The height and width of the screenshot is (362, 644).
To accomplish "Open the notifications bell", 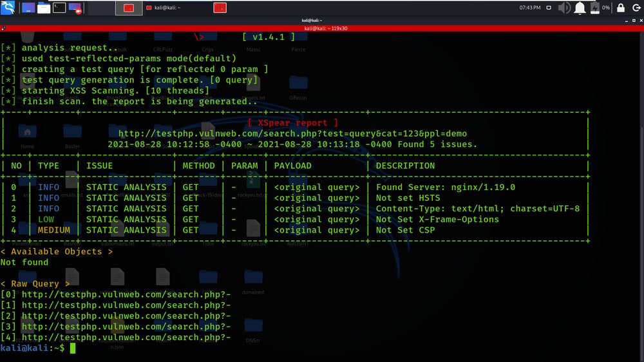I will (580, 8).
